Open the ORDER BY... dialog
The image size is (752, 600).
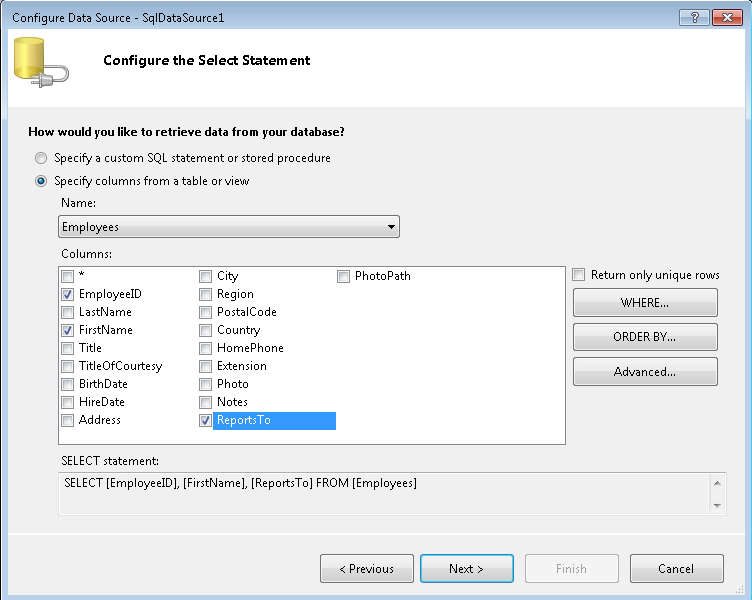pos(645,337)
